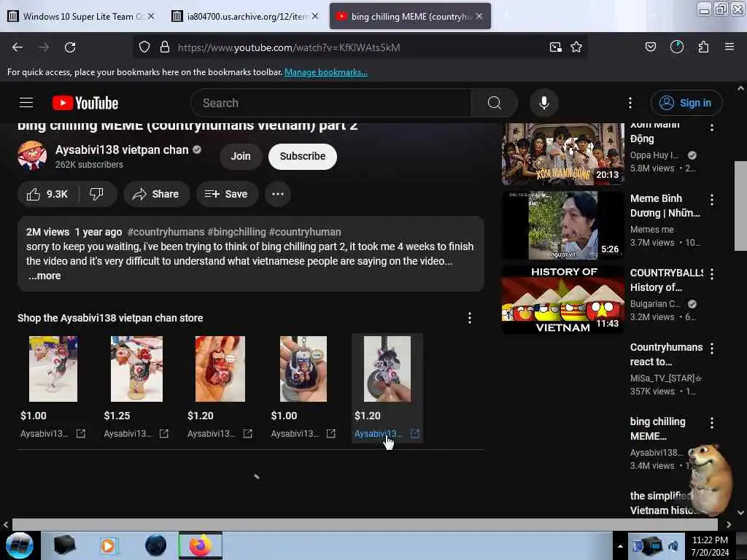The height and width of the screenshot is (560, 747).
Task: Click the Join button
Action: click(x=241, y=156)
